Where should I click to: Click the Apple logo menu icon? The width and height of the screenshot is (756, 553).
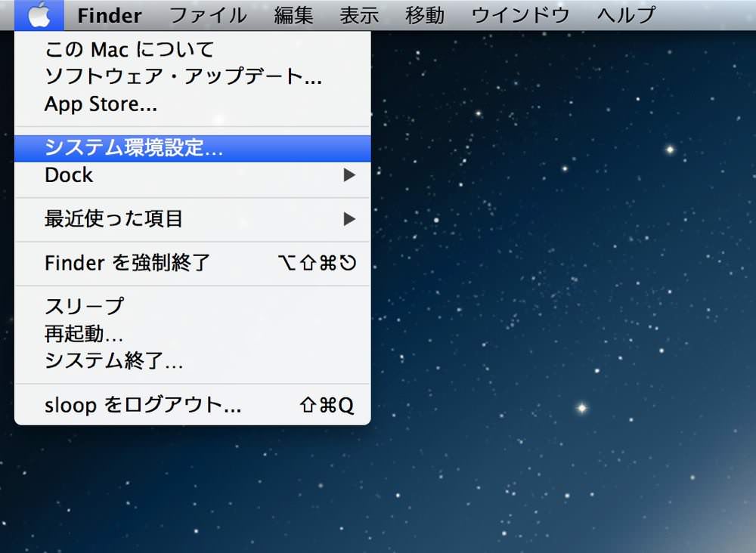click(39, 15)
